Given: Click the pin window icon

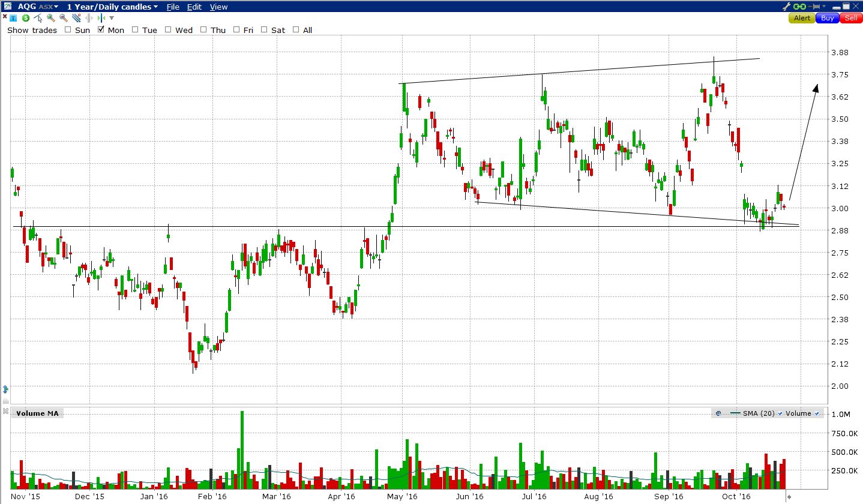Looking at the screenshot, I should [x=814, y=7].
